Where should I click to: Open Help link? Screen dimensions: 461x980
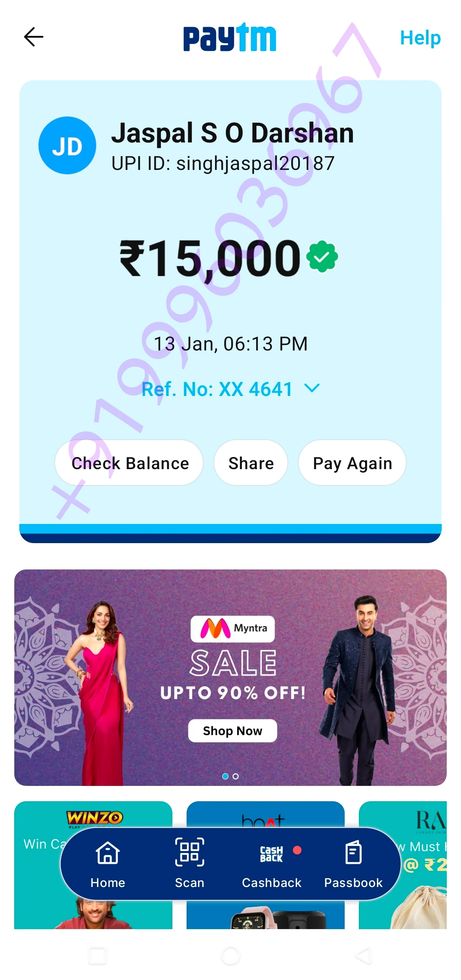coord(420,38)
